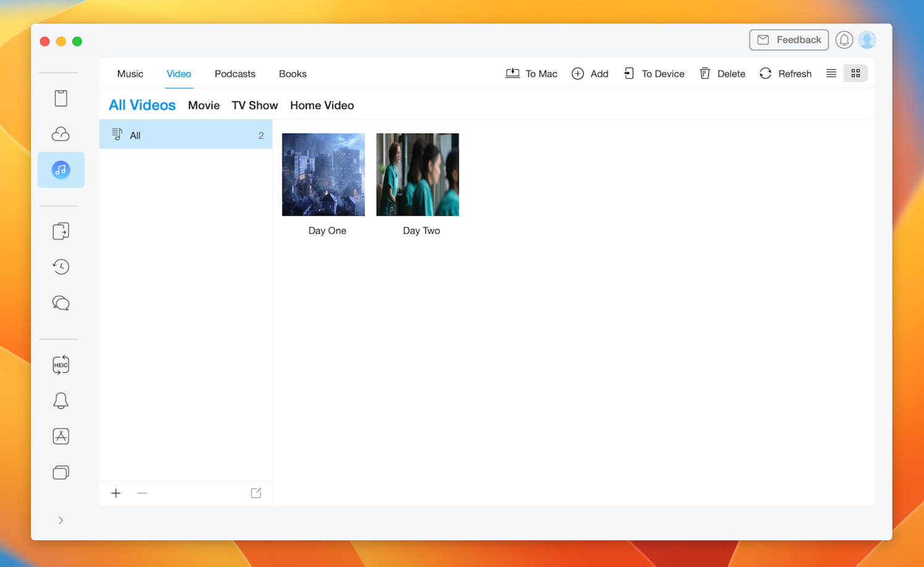Select the Day Two video thumbnail
This screenshot has width=924, height=567.
(417, 175)
